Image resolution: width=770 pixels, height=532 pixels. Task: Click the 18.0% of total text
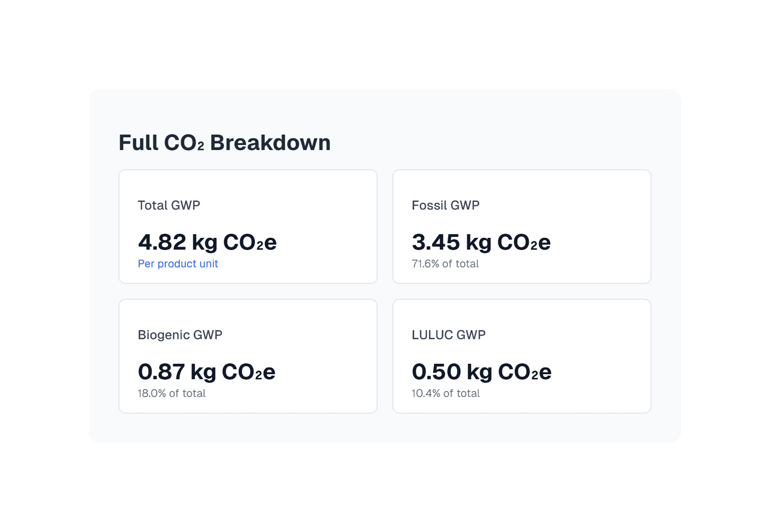coord(172,393)
